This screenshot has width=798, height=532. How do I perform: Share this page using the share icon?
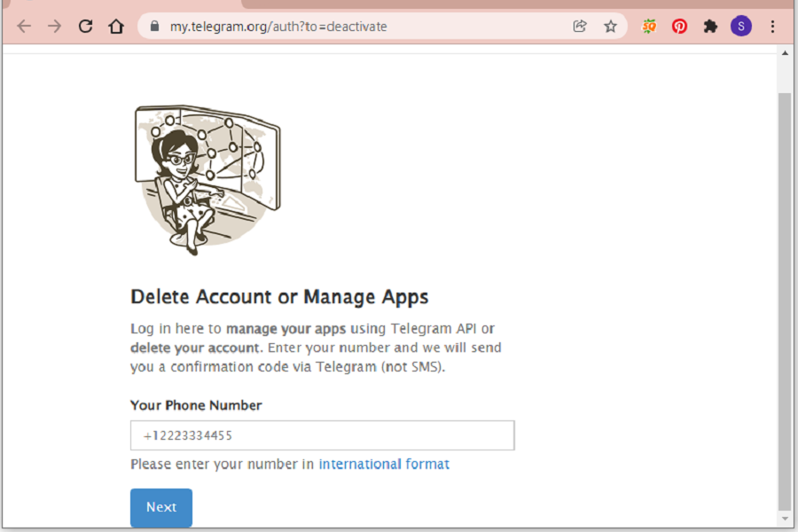tap(580, 27)
